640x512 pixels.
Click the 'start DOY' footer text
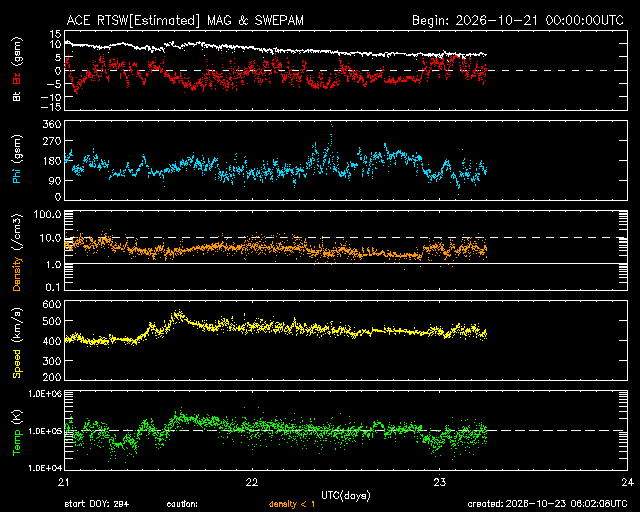97,504
